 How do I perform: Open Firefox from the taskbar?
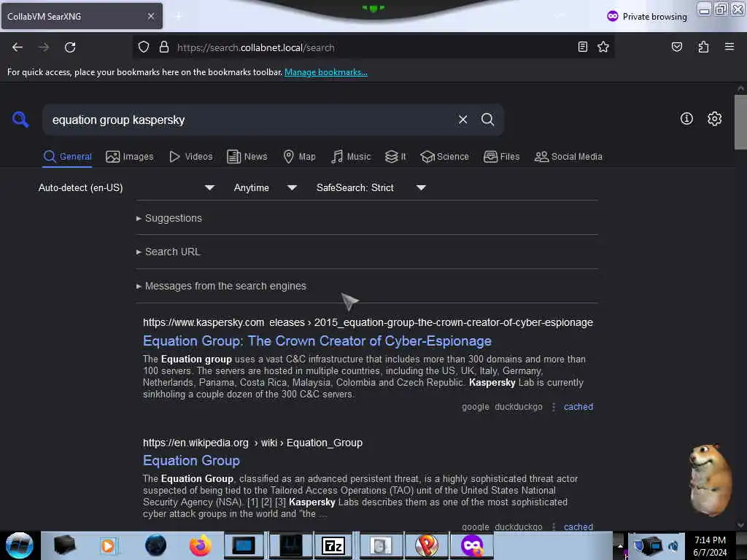pos(200,545)
